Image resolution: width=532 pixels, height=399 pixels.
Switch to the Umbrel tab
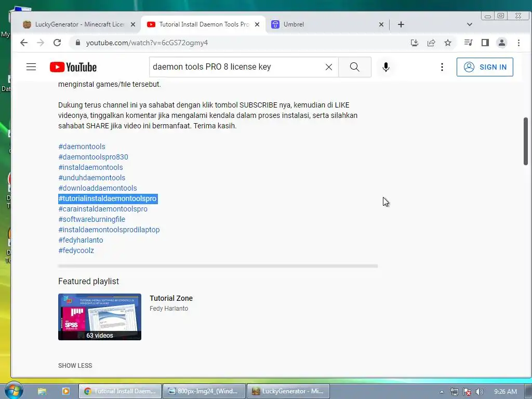click(327, 24)
